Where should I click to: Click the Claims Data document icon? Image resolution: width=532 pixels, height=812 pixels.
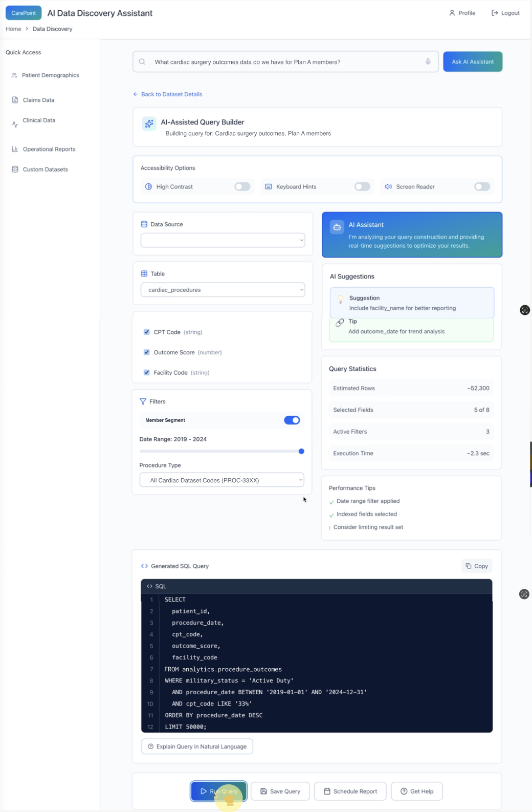(15, 100)
